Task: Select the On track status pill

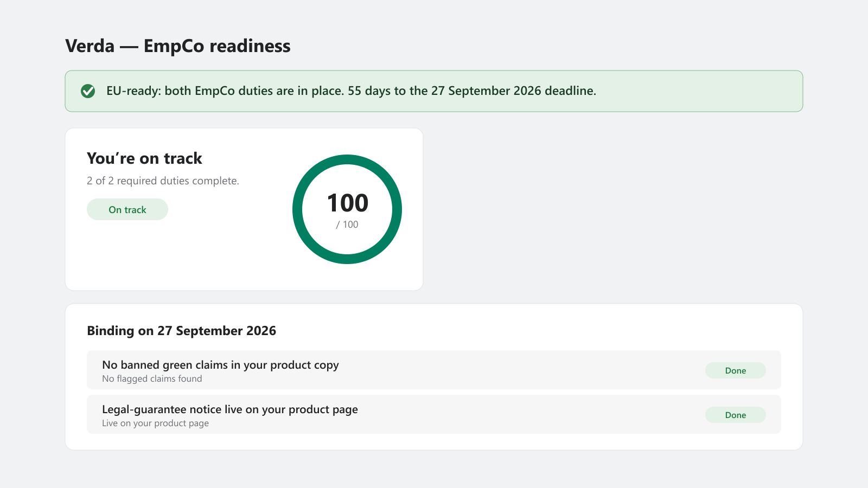Action: coord(127,209)
